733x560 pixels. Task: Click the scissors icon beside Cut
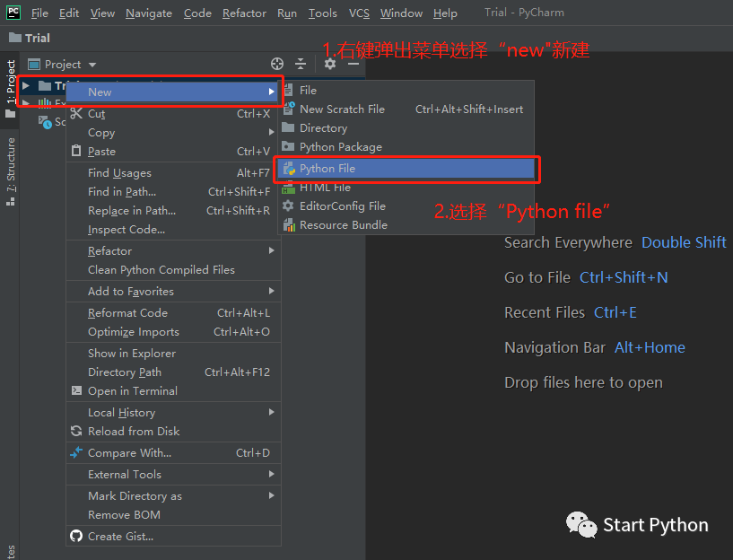tap(76, 113)
